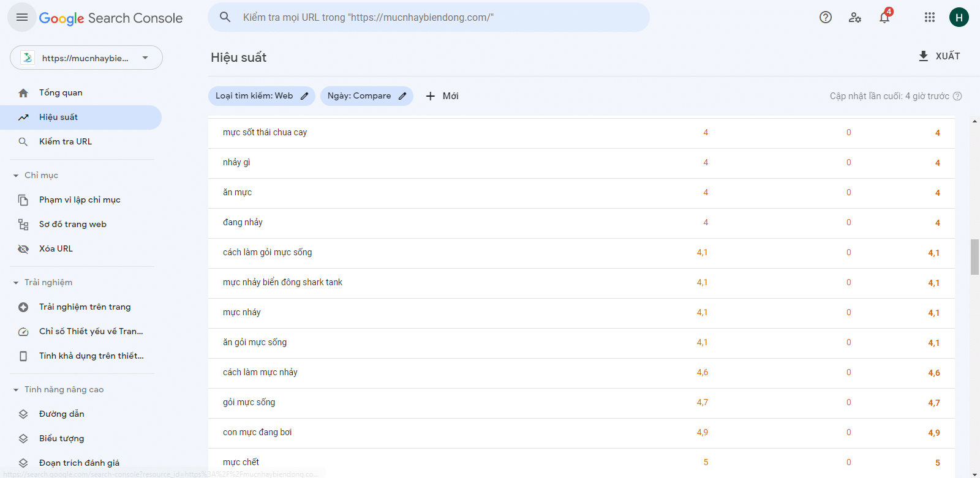Open Kiểm tra URL in sidebar
The height and width of the screenshot is (478, 980).
click(x=66, y=142)
